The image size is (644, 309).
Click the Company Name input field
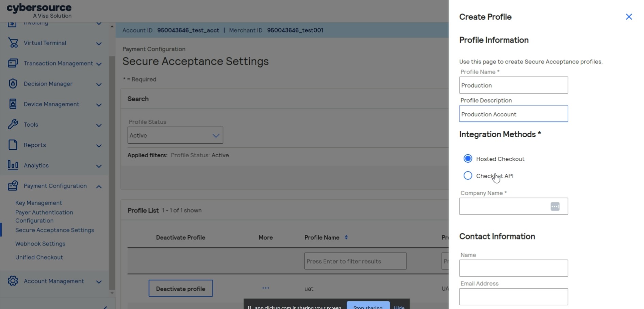tap(503, 206)
